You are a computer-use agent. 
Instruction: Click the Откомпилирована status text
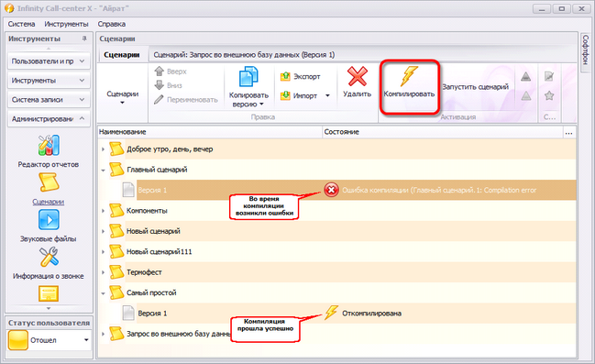click(x=371, y=314)
